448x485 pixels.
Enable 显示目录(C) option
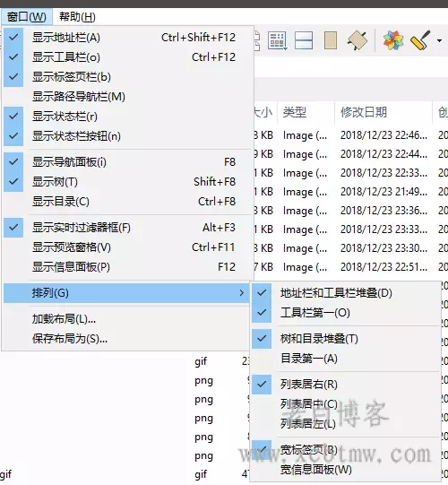(126, 202)
